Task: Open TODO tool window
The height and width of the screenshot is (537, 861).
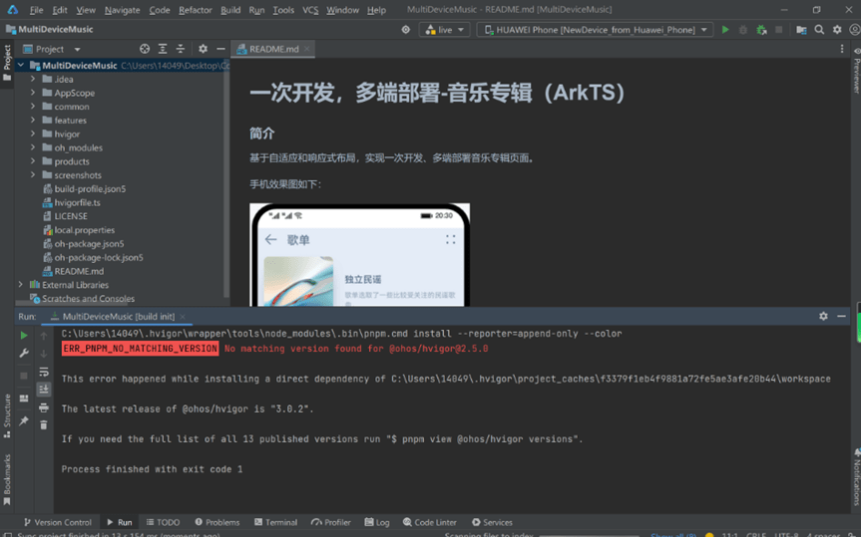Action: click(x=163, y=522)
